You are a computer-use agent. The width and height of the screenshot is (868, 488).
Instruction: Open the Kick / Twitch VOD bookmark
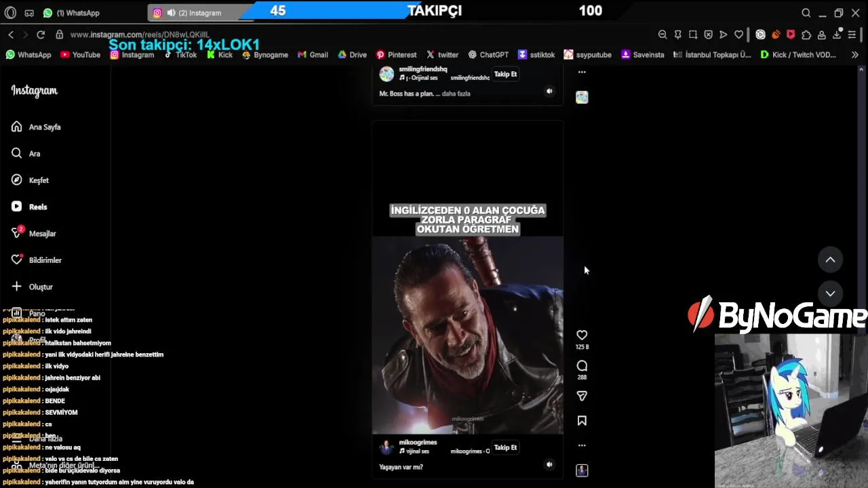point(798,55)
